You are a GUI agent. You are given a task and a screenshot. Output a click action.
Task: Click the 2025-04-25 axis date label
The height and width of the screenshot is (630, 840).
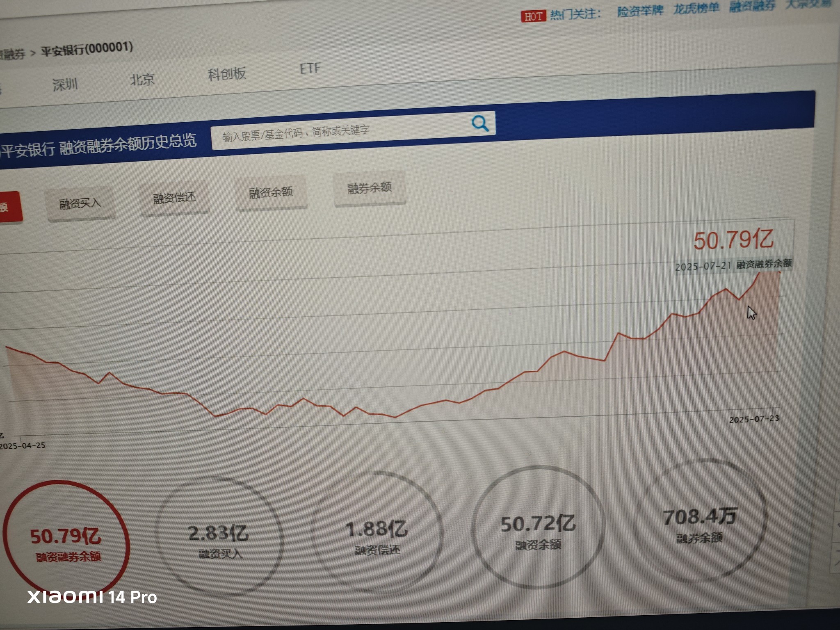click(x=22, y=446)
